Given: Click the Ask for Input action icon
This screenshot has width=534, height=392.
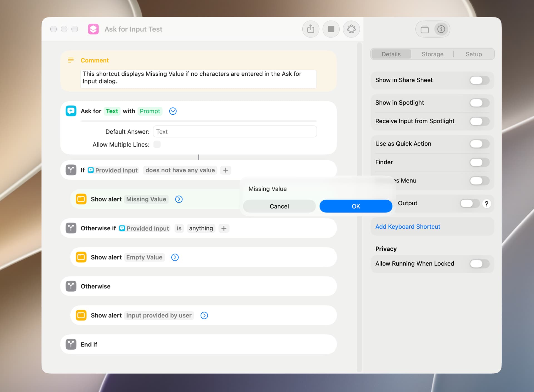Looking at the screenshot, I should (71, 111).
